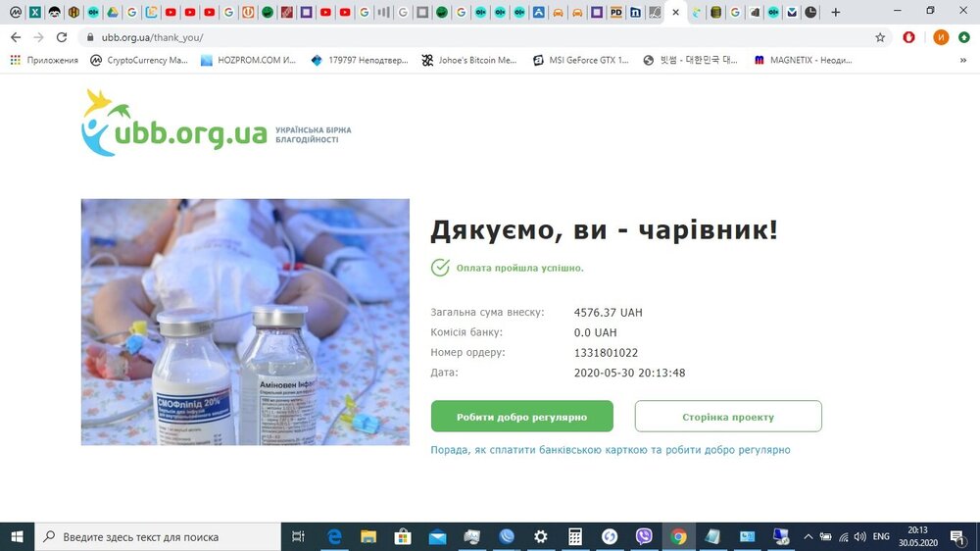
Task: Open the new tab plus button
Action: click(x=835, y=12)
